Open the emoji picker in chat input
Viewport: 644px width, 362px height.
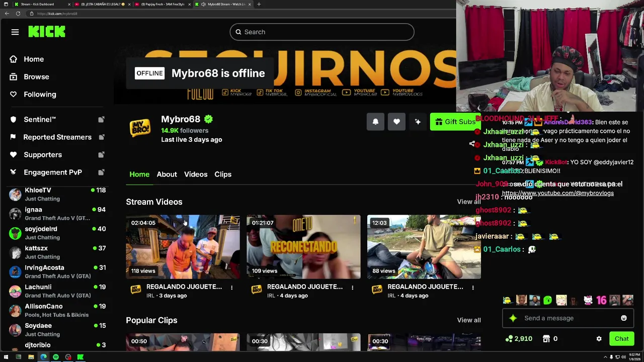624,318
